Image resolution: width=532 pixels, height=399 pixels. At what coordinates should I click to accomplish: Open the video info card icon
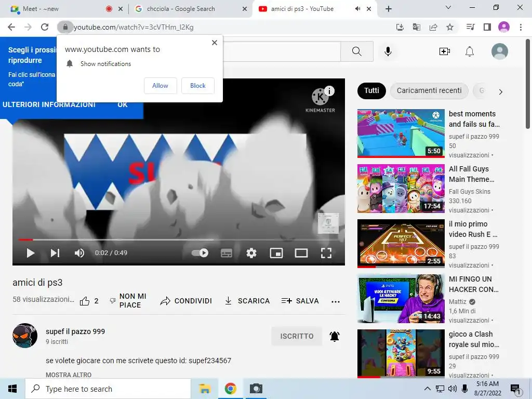click(329, 91)
